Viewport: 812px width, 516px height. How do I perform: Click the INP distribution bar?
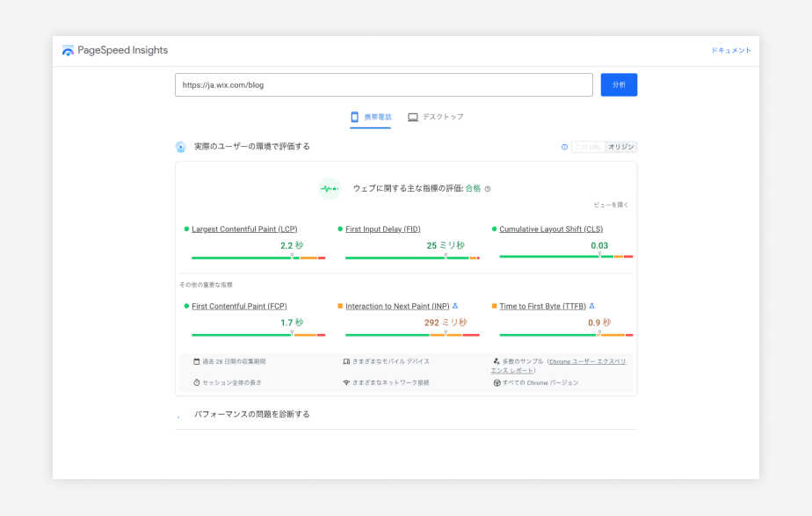tap(412, 335)
